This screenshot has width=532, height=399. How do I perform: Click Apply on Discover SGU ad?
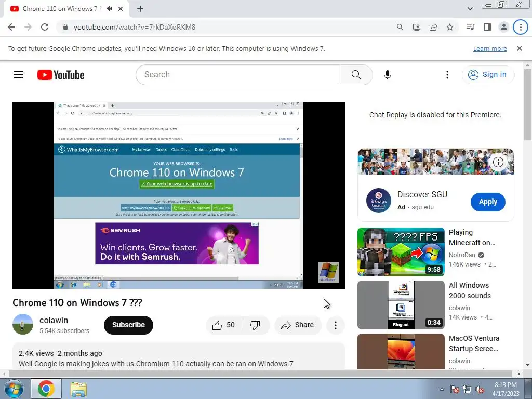pyautogui.click(x=488, y=202)
